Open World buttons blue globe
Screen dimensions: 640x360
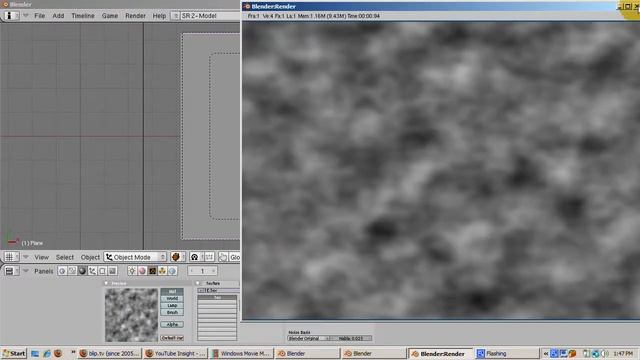pyautogui.click(x=172, y=271)
